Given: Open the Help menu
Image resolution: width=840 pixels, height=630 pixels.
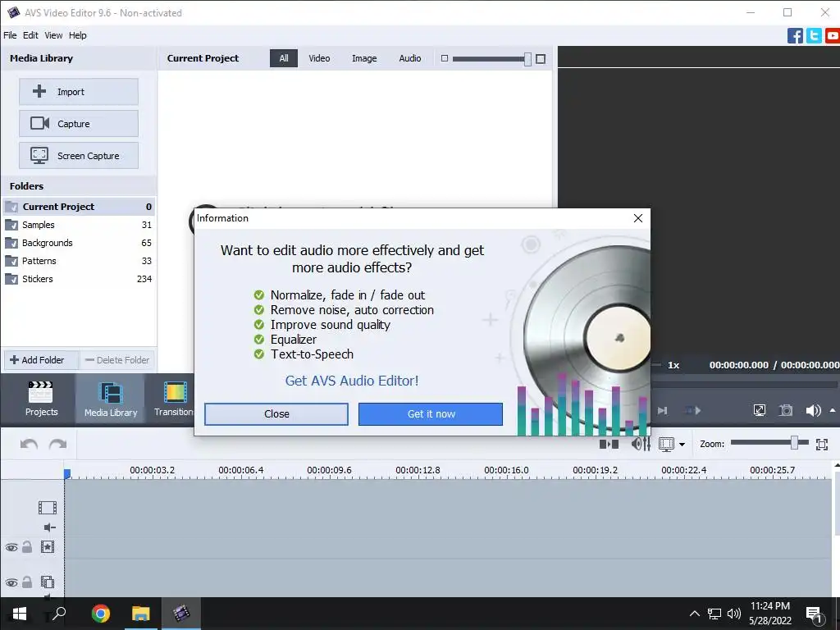Looking at the screenshot, I should (x=78, y=35).
